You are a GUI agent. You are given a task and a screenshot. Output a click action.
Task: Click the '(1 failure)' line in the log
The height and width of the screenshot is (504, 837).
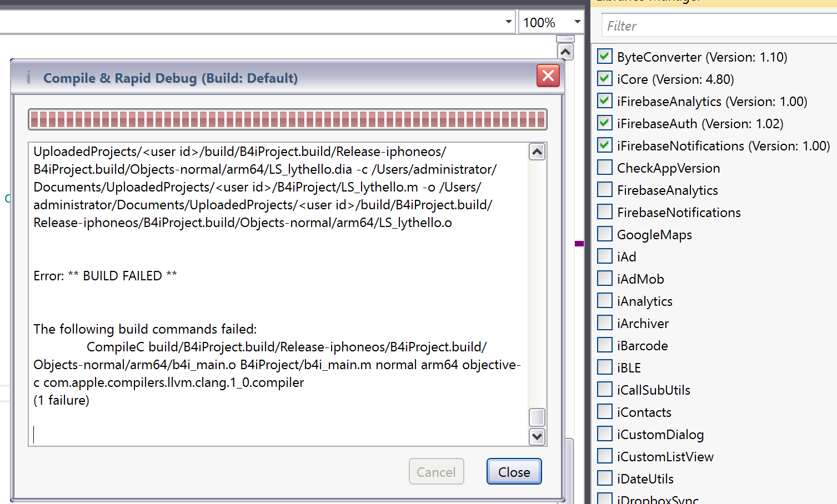[61, 400]
